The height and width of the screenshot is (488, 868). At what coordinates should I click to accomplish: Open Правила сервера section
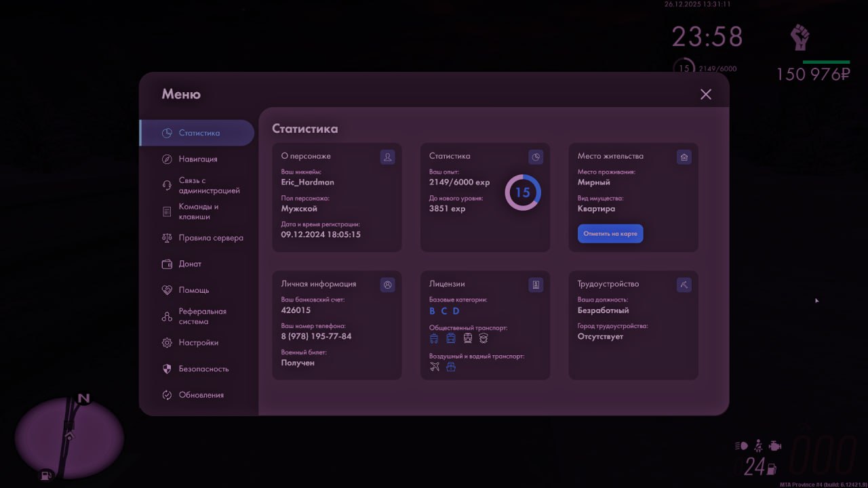click(x=197, y=238)
